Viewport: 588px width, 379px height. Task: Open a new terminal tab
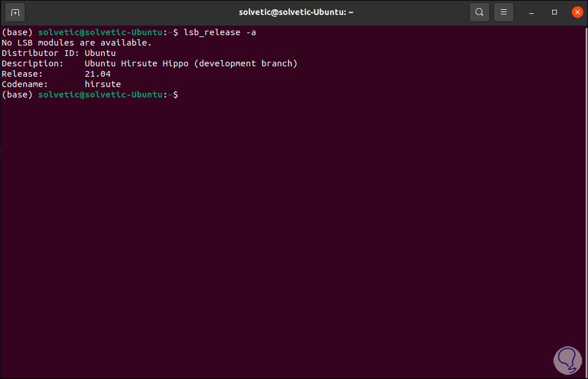15,12
